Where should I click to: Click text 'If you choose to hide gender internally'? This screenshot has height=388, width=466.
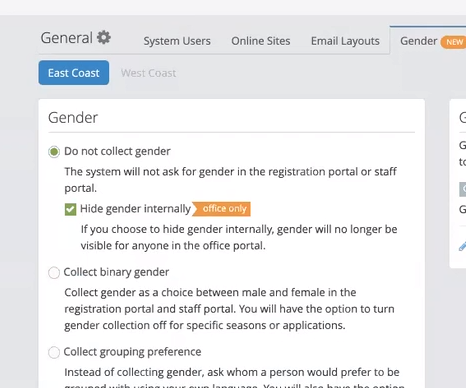coord(177,229)
